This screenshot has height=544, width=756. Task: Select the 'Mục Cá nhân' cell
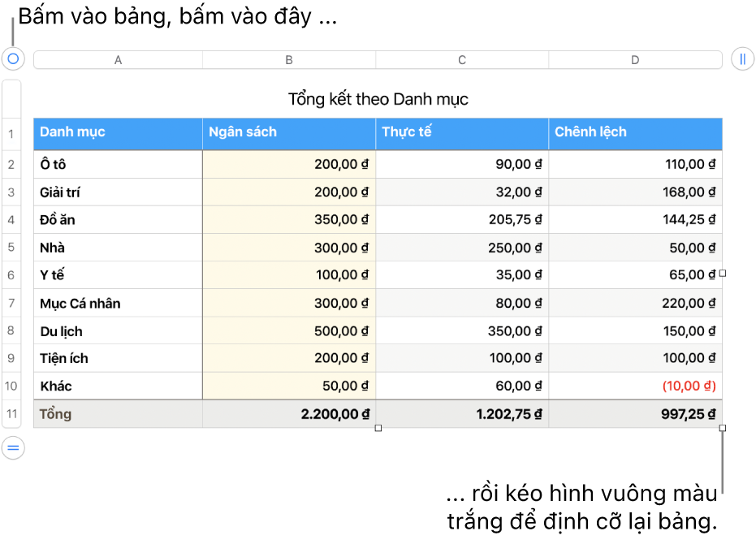tap(118, 303)
